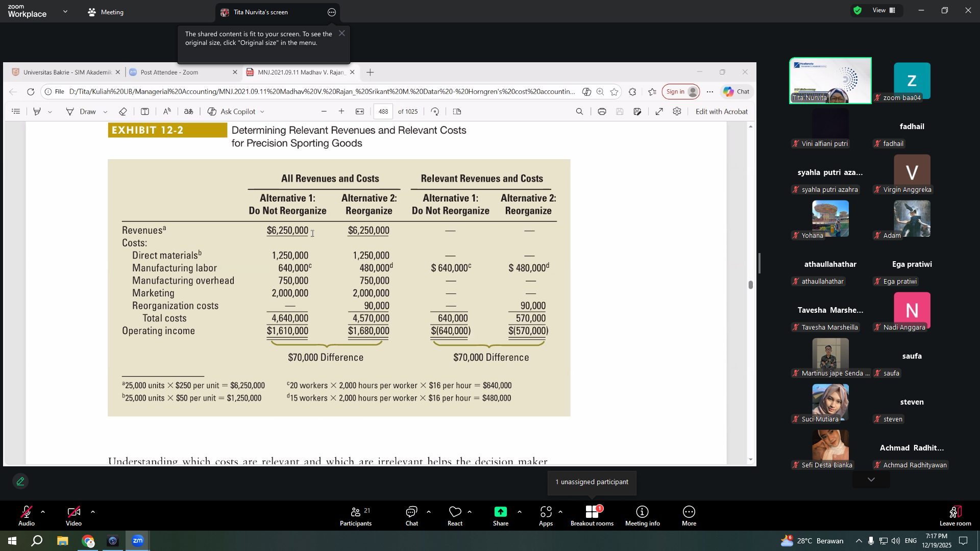Open the Apps panel
The image size is (980, 551).
tap(546, 515)
